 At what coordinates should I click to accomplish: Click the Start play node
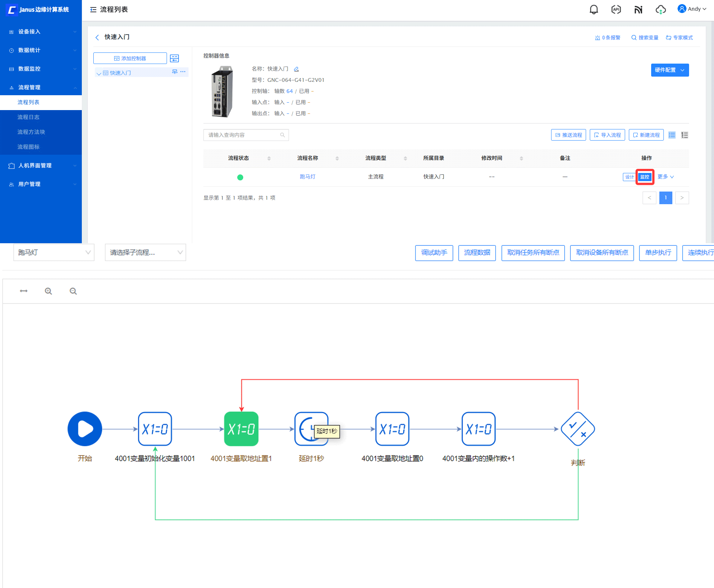pyautogui.click(x=85, y=429)
